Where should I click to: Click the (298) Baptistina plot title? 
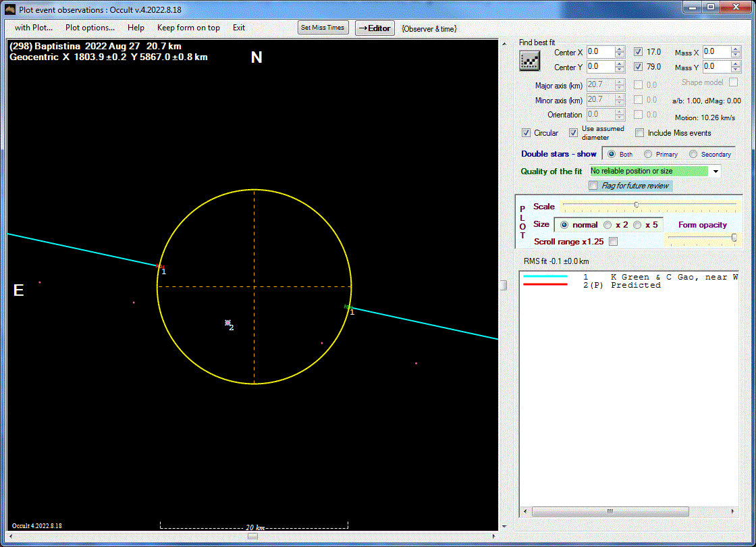pyautogui.click(x=95, y=47)
